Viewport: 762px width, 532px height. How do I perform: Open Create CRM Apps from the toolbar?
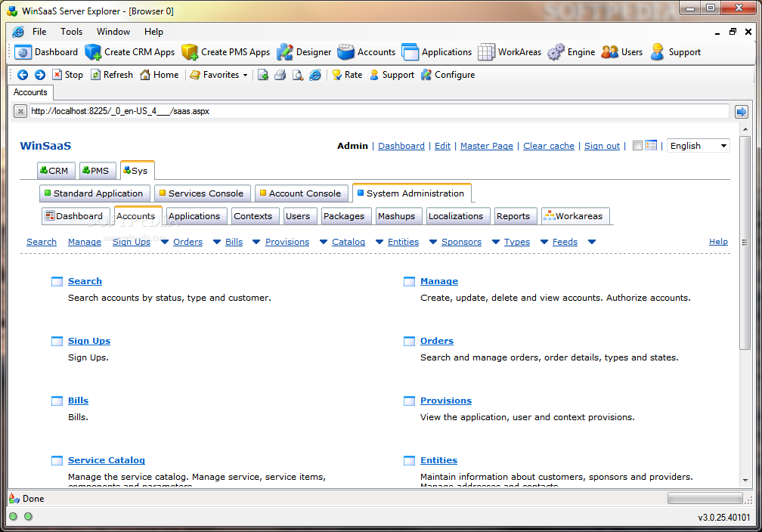click(x=130, y=52)
